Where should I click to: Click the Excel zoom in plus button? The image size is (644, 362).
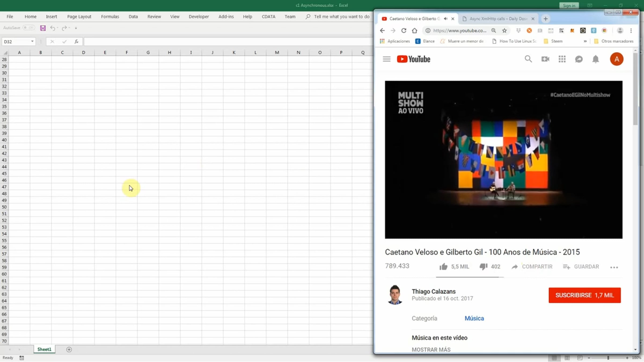(x=627, y=358)
